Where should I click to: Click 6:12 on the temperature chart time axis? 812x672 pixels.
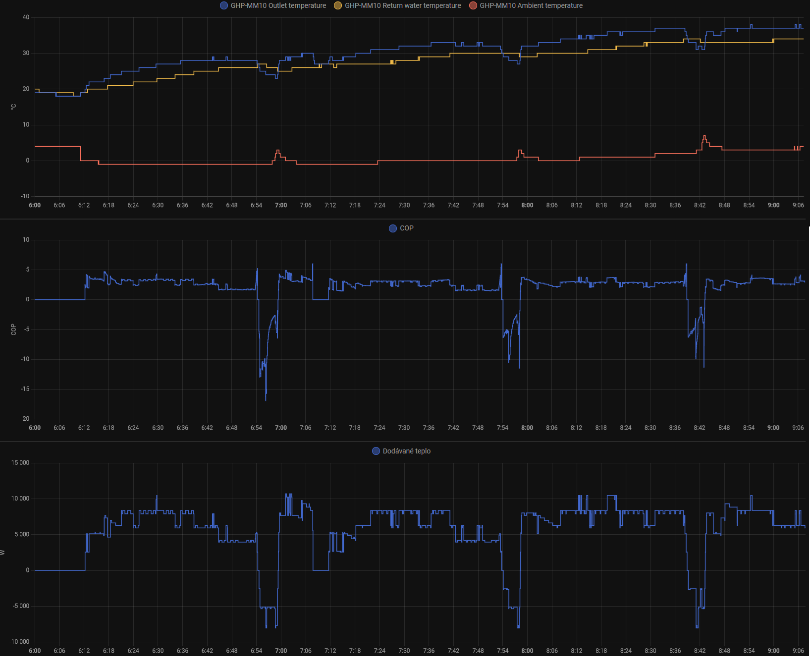point(84,205)
